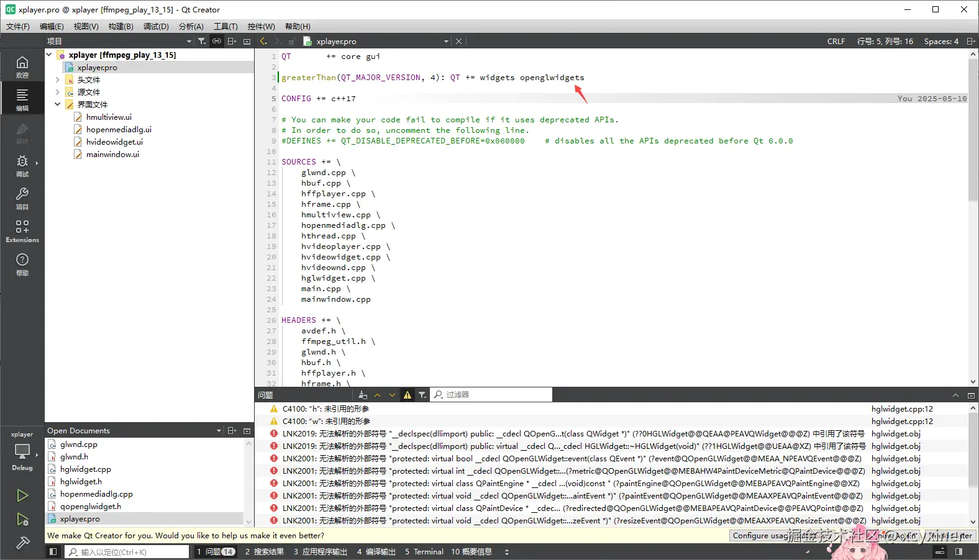
Task: Open the Extensions mode in sidebar
Action: (22, 231)
